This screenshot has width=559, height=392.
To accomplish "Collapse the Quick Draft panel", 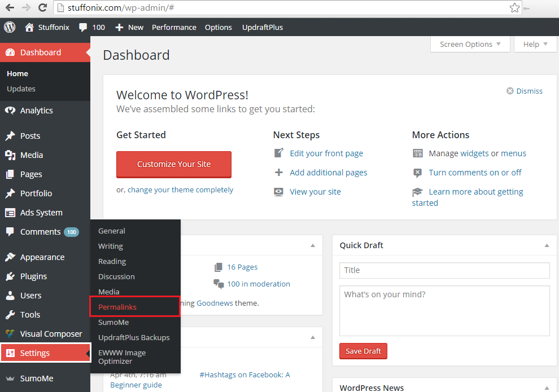I will [547, 245].
